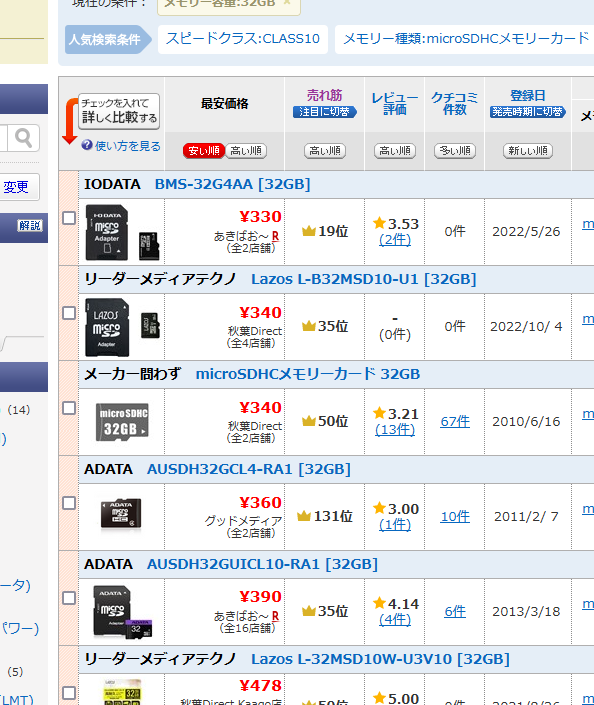594x705 pixels.
Task: Open the ¥360 price link
Action: (x=260, y=502)
